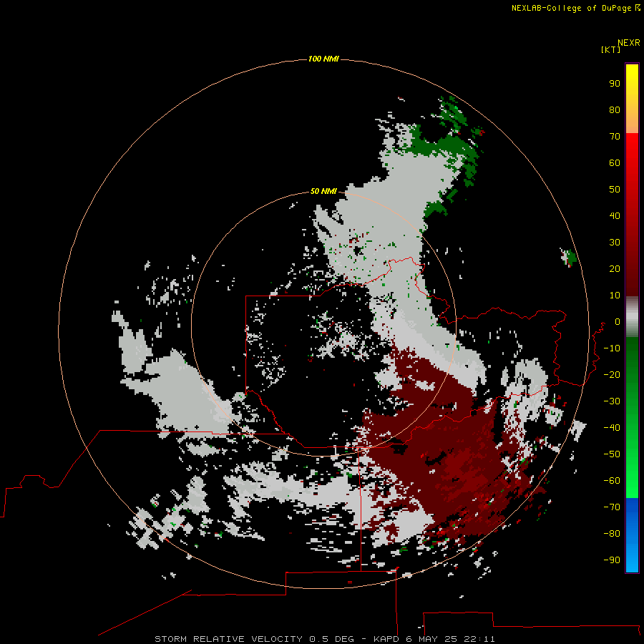Click the 90 value on velocity scale

coord(615,84)
